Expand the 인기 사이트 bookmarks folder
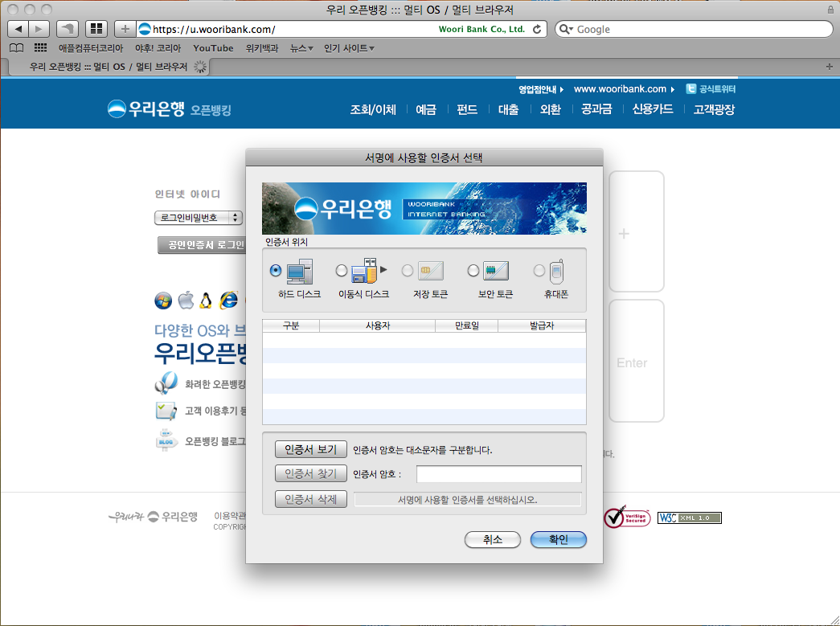Image resolution: width=840 pixels, height=626 pixels. 349,48
